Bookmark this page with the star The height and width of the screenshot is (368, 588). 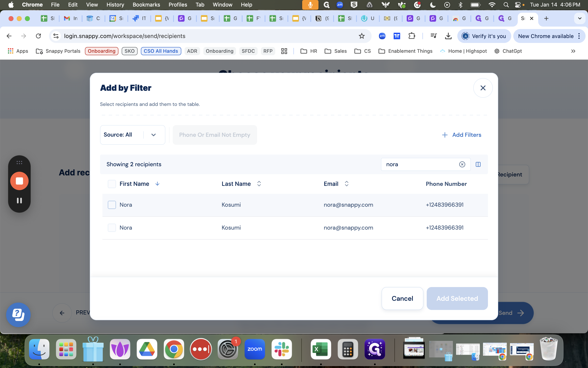[x=362, y=36]
